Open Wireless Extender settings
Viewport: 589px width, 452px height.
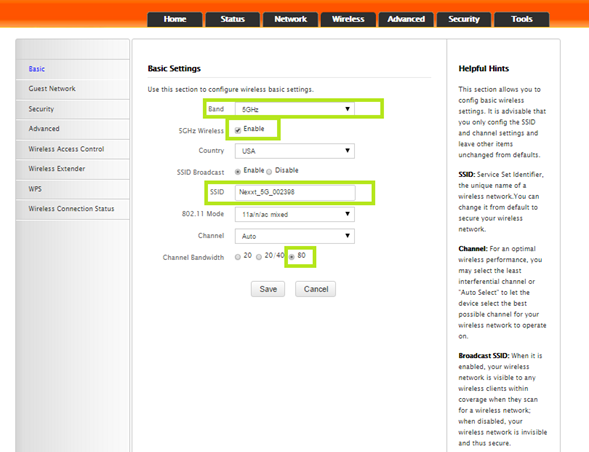(72, 169)
